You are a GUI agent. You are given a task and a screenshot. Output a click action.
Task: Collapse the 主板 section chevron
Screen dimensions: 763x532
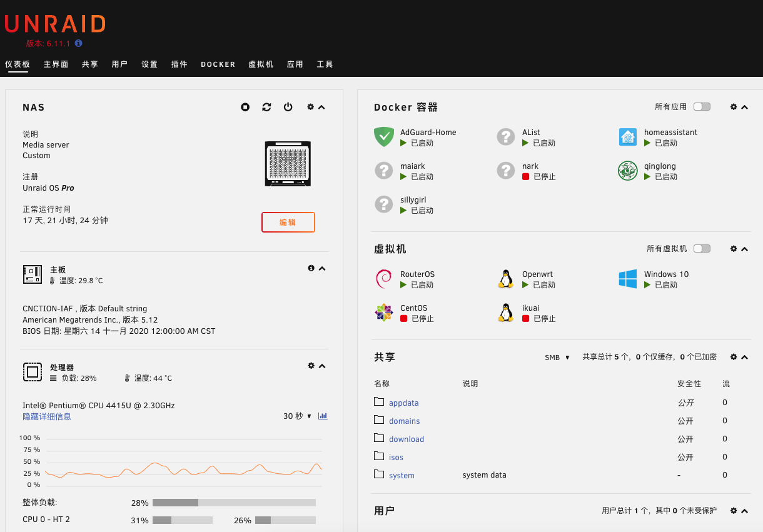coord(322,269)
